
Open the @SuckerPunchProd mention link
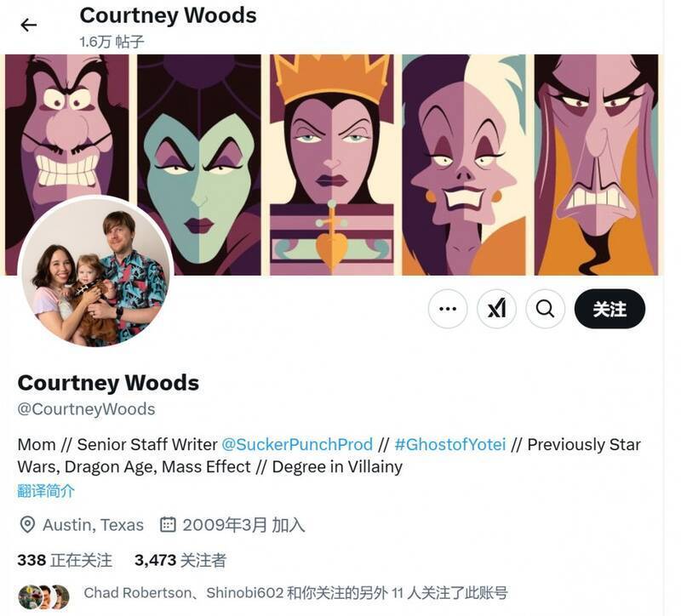click(297, 444)
